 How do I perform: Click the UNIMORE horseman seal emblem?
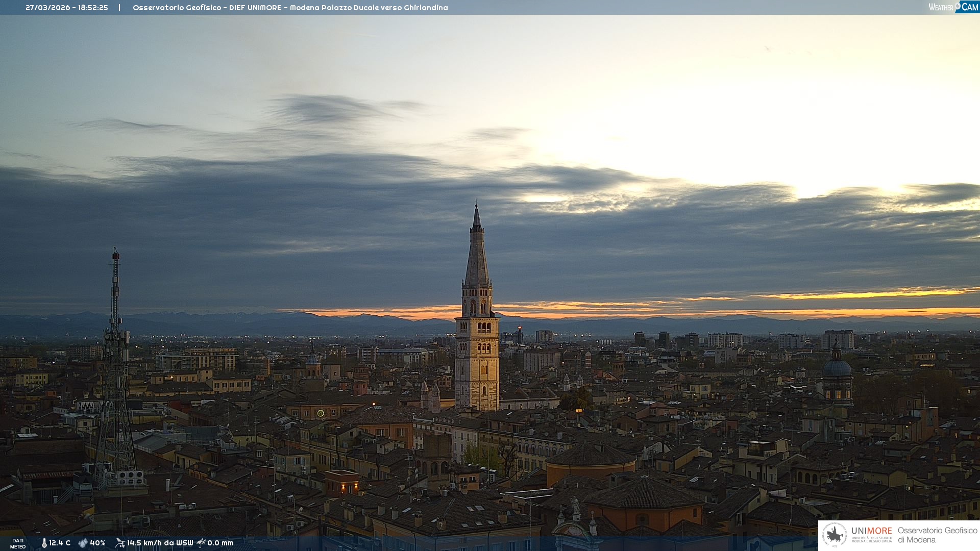coord(835,535)
